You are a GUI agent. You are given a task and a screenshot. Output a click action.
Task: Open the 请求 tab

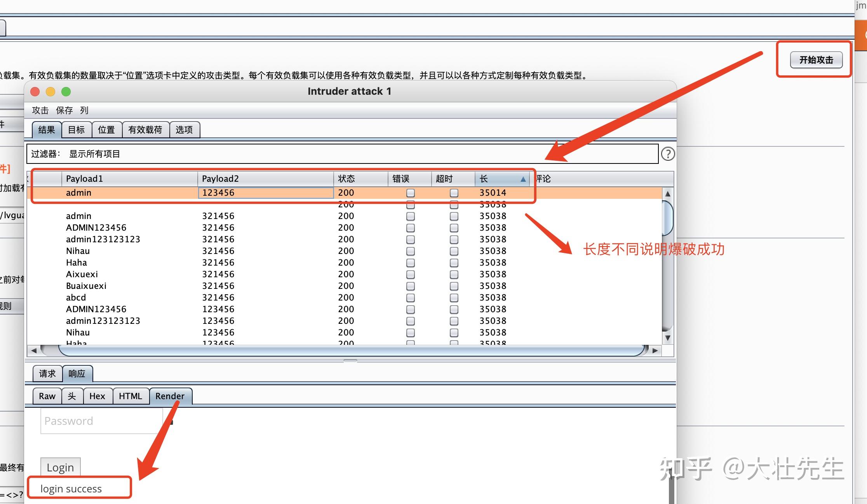[x=47, y=374]
